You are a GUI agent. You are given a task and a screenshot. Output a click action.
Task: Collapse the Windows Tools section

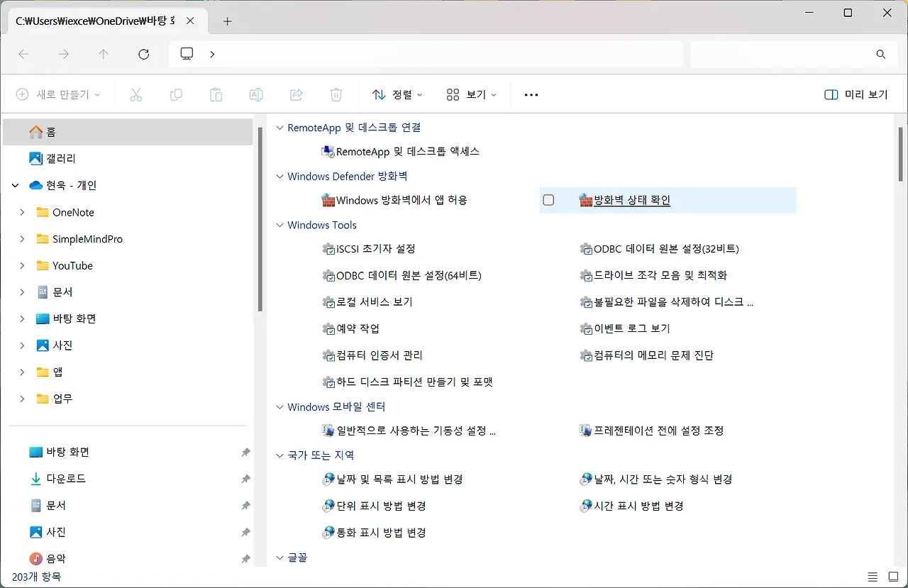tap(279, 225)
